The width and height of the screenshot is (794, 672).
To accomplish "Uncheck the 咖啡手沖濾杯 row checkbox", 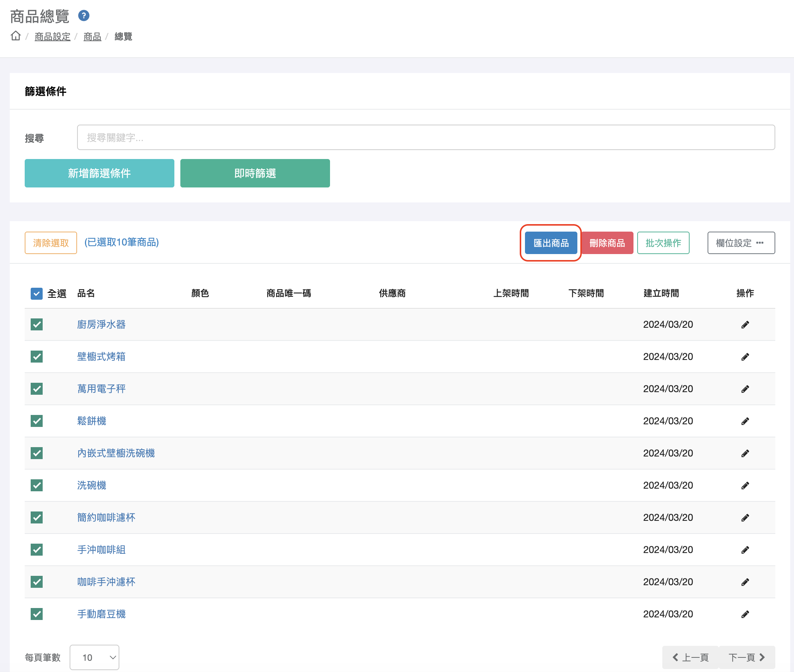I will [37, 582].
